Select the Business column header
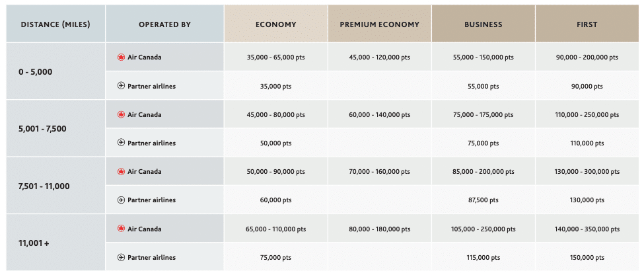 click(483, 24)
